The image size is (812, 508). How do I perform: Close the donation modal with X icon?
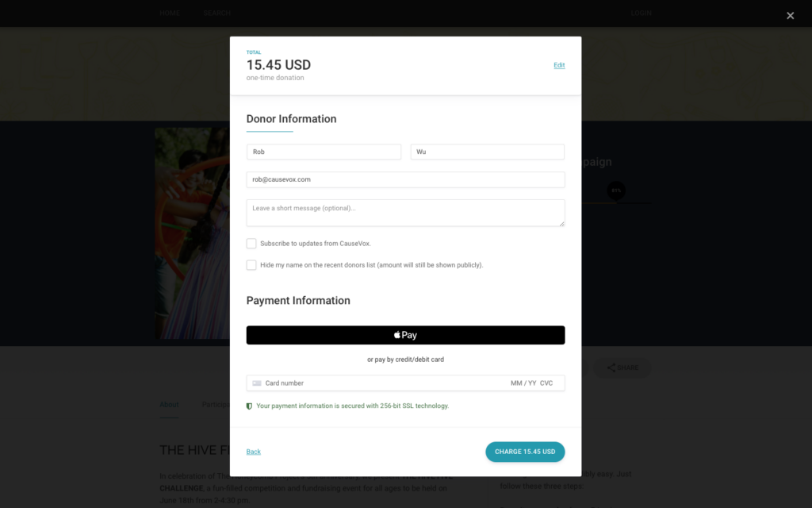790,16
